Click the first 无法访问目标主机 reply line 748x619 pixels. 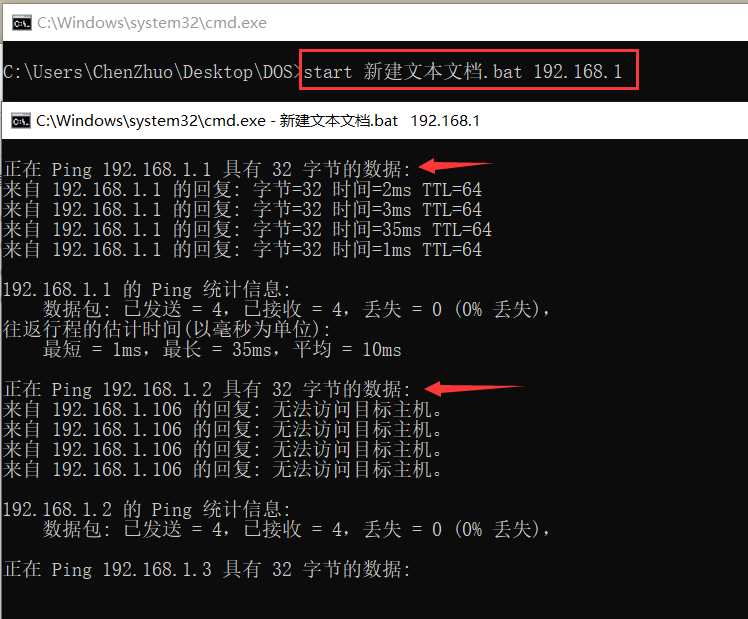tap(222, 409)
